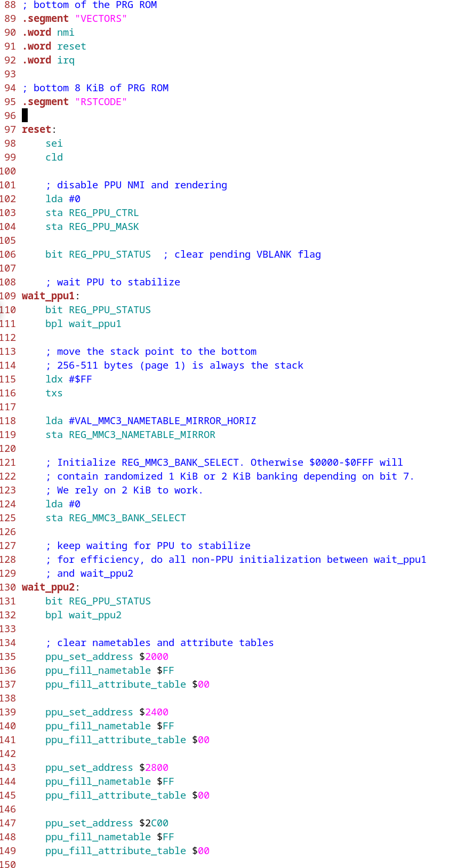Click REG_PPU_CTRL on line 103
457x868 pixels.
pos(103,212)
